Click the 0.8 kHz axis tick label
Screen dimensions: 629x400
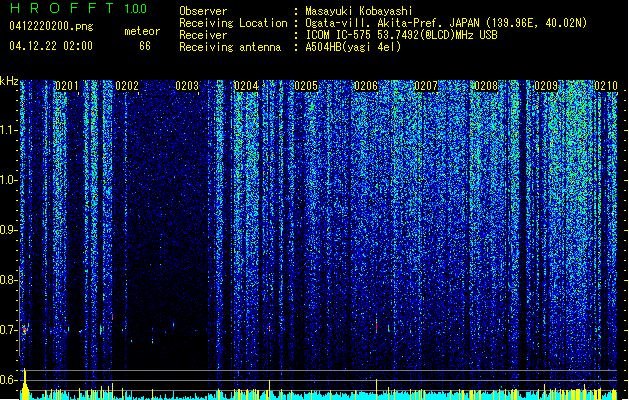click(x=9, y=280)
